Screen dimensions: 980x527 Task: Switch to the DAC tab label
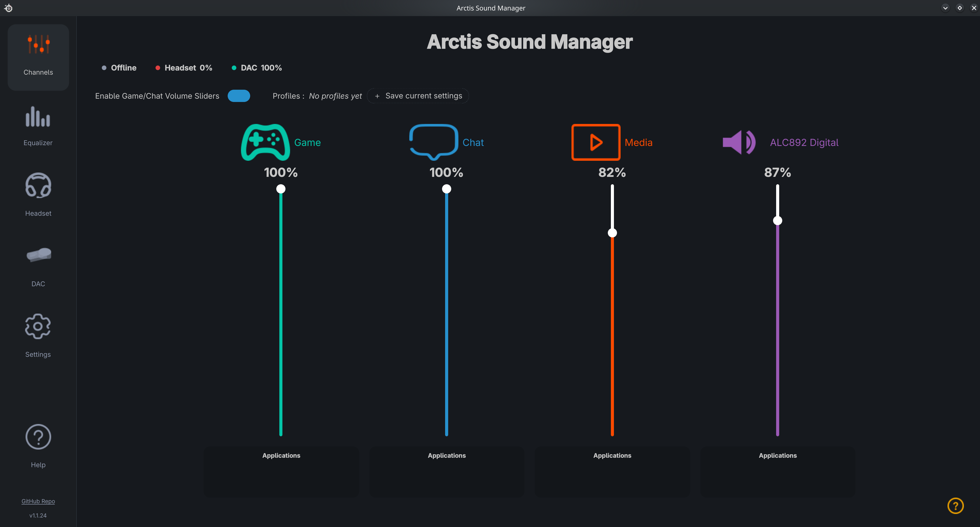(x=38, y=284)
